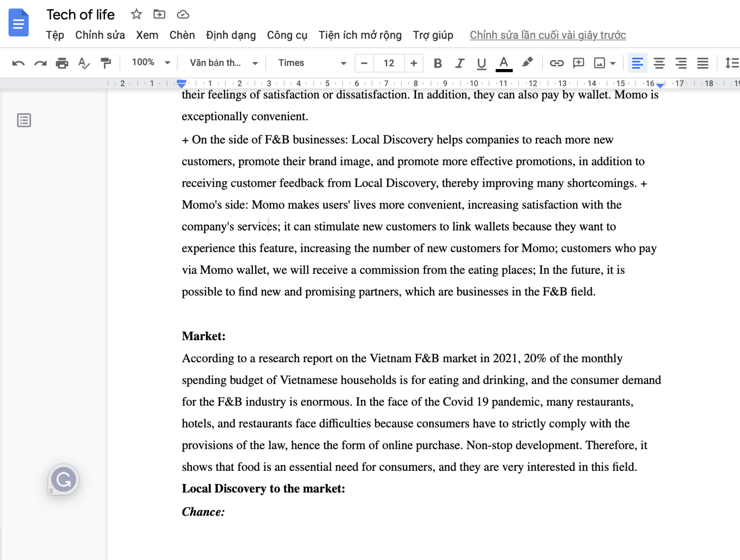Open the Grammarly floating widget
Screen dimensions: 740x560
coord(63,479)
